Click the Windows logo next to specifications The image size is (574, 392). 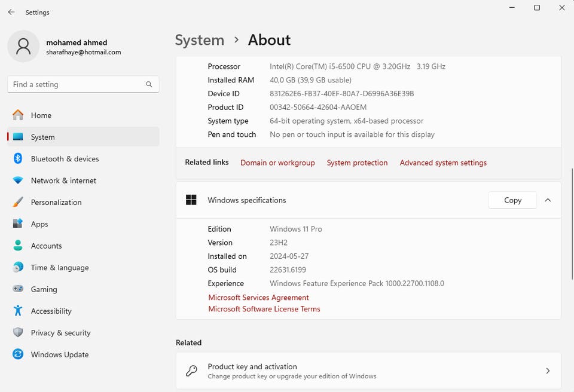click(x=191, y=200)
